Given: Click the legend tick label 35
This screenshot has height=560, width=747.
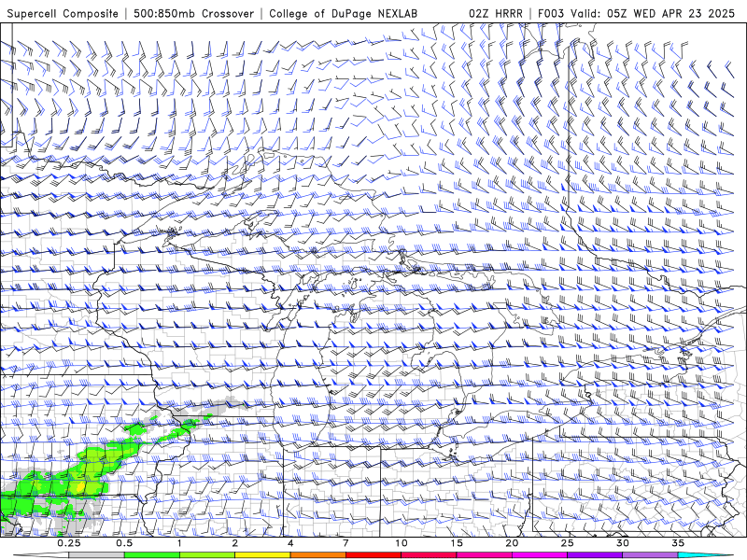Looking at the screenshot, I should click(x=678, y=543).
